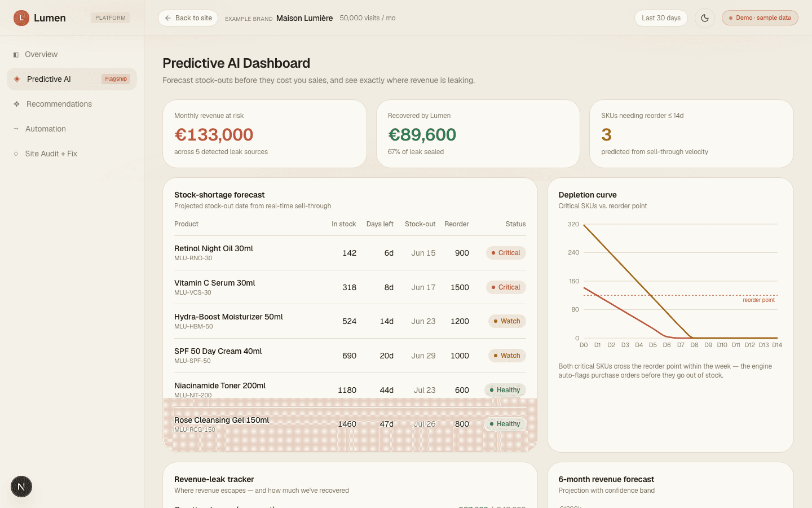
Task: Select Niacinamide Toner 200ml row
Action: coord(350,390)
